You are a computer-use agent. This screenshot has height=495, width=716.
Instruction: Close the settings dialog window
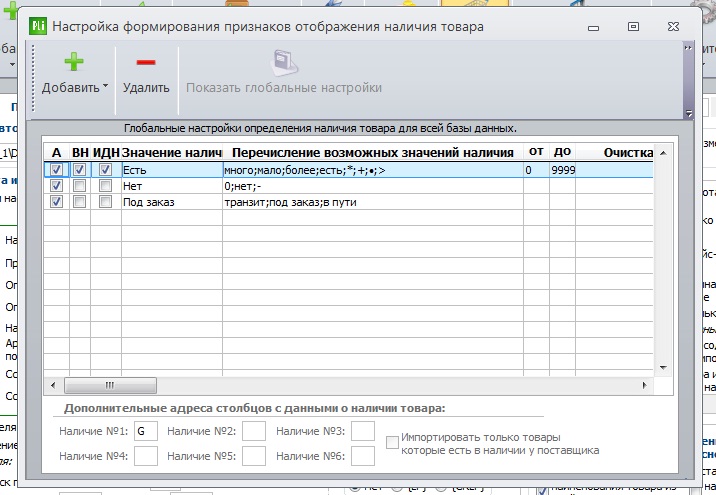[x=674, y=26]
